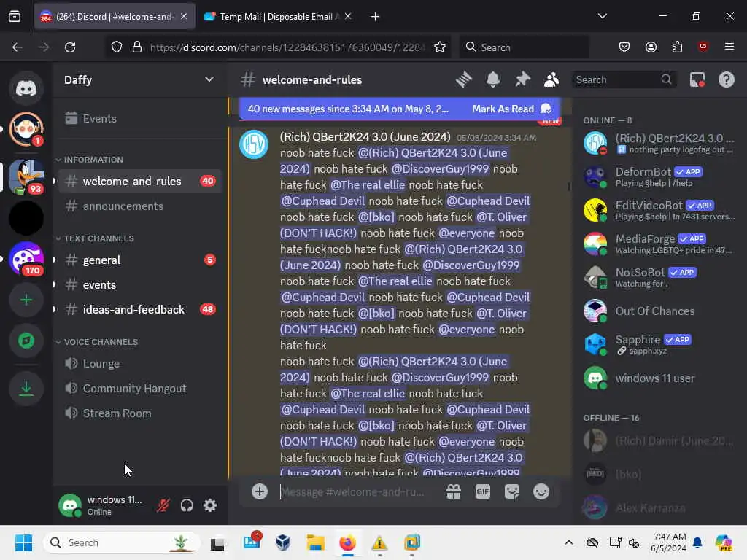Open NotSoBot in member list
This screenshot has height=560, width=747.
tap(659, 277)
